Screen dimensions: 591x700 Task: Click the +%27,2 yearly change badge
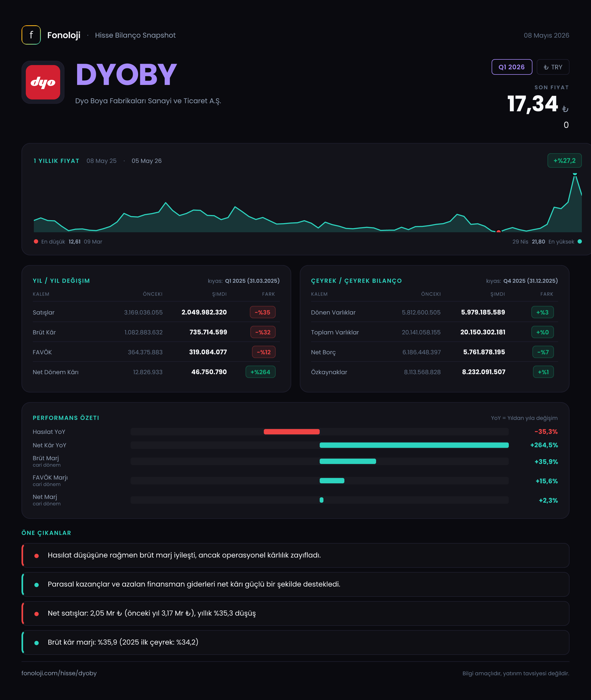564,160
